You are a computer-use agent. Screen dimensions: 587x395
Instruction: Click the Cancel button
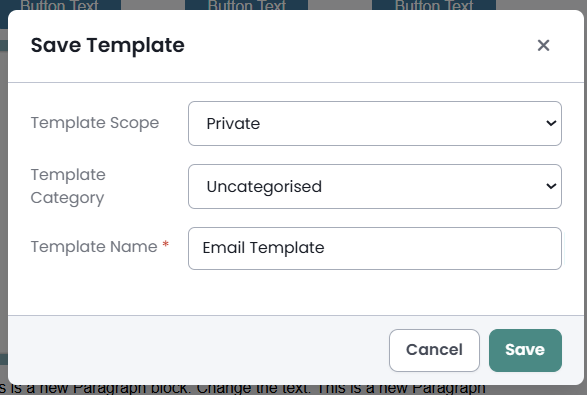(x=434, y=350)
